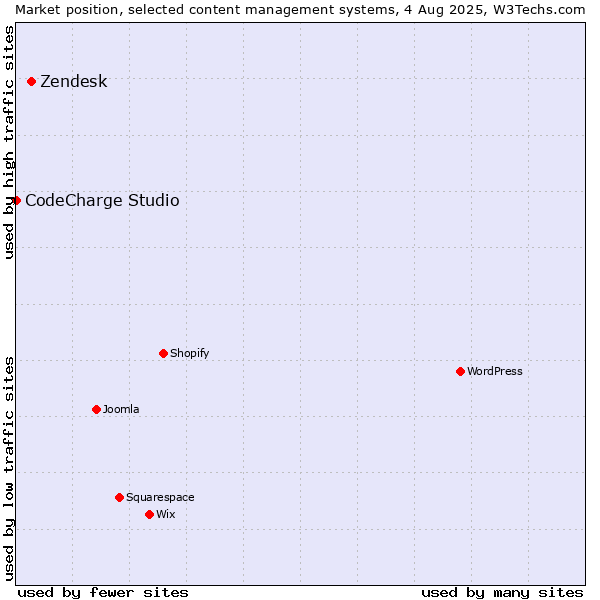
Task: Click the 'CodeCharge Studio' label
Action: coord(102,201)
